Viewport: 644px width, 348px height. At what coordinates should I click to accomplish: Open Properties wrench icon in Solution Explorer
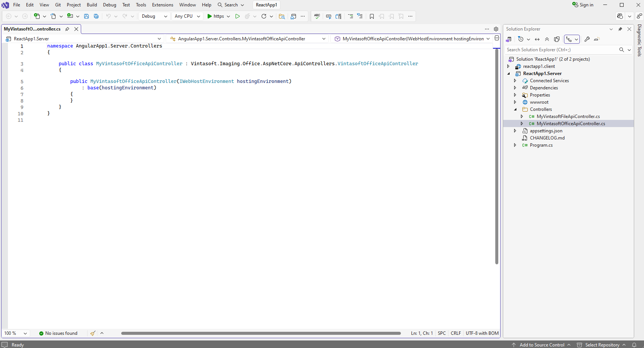(587, 39)
